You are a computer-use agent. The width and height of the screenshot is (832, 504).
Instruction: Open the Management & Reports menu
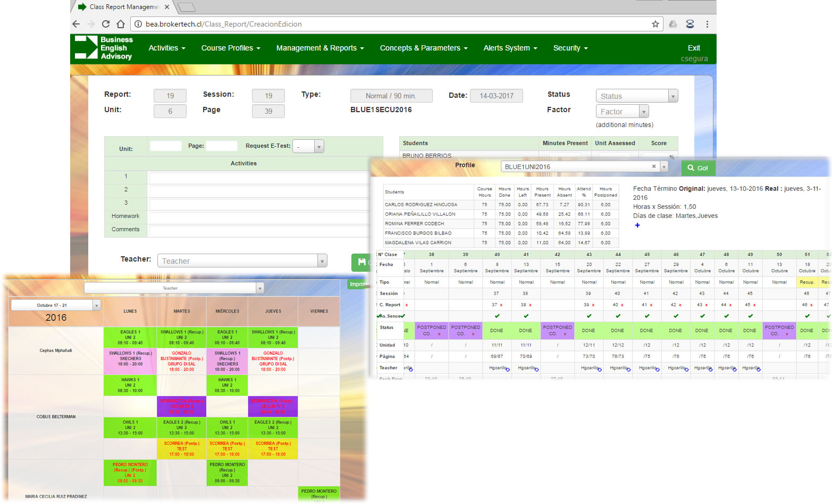[x=320, y=48]
